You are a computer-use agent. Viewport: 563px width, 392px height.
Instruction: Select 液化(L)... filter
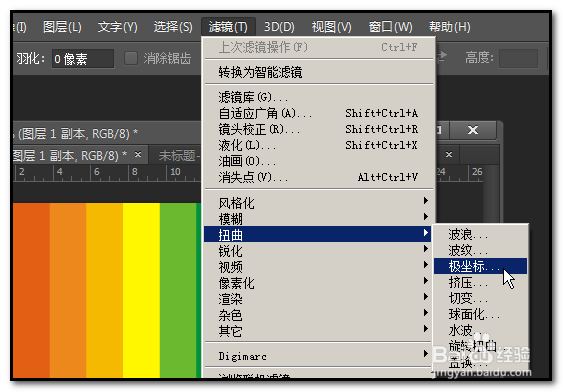point(319,145)
